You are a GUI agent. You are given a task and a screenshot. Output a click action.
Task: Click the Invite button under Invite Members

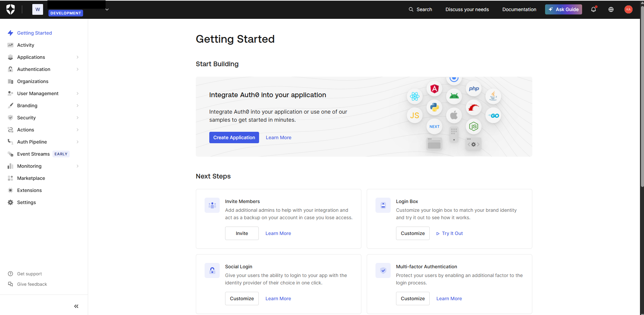[242, 233]
